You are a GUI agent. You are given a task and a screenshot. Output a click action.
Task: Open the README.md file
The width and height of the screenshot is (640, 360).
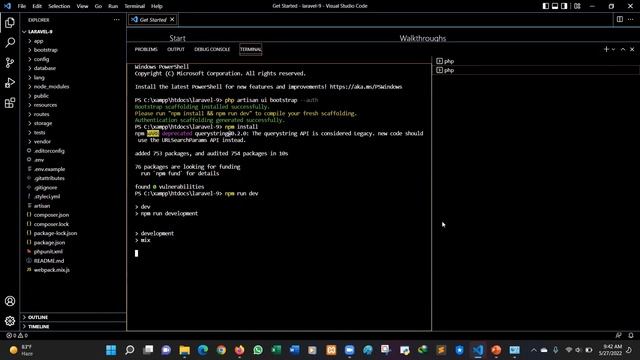[x=49, y=261]
